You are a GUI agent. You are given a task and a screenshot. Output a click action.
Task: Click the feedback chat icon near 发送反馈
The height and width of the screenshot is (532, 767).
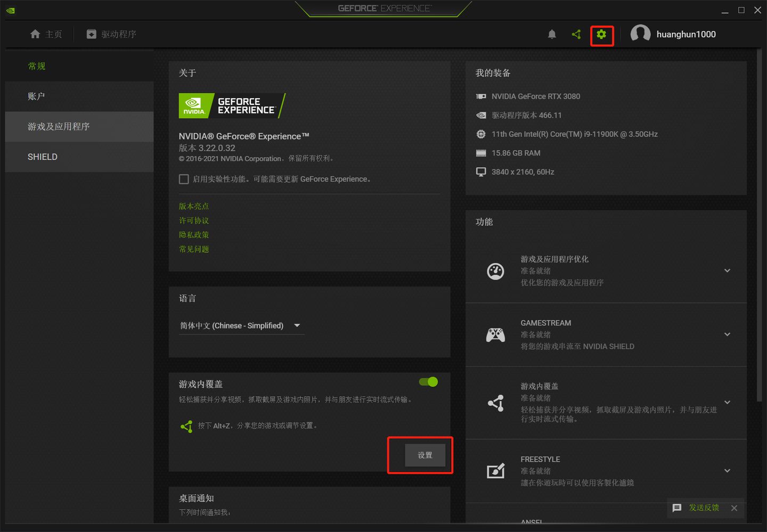[677, 508]
